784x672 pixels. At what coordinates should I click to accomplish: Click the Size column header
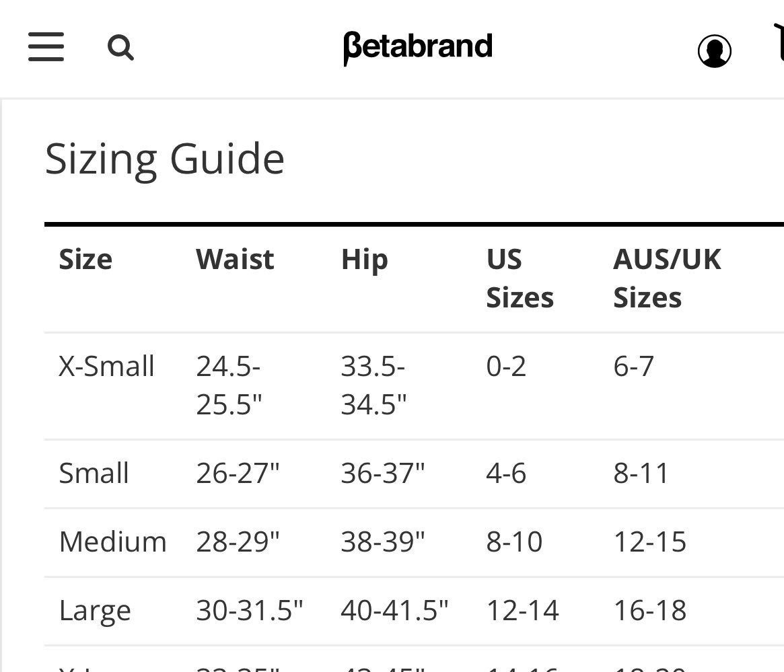[x=85, y=259]
